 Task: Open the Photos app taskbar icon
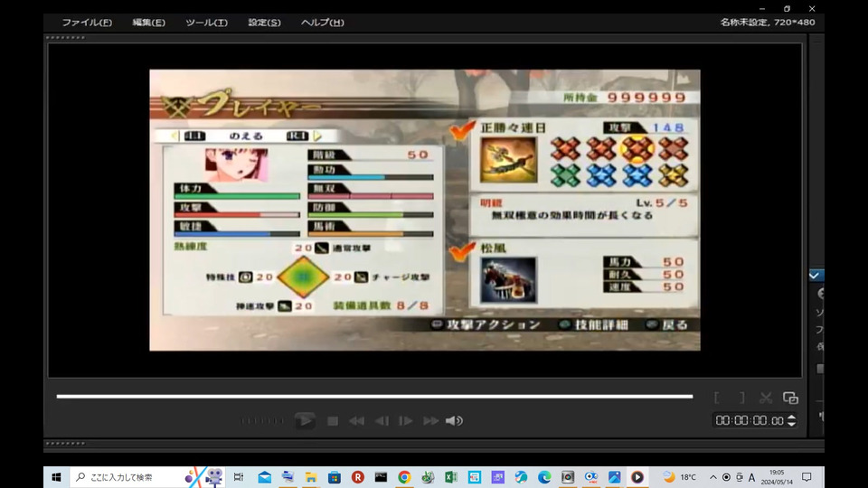[614, 477]
